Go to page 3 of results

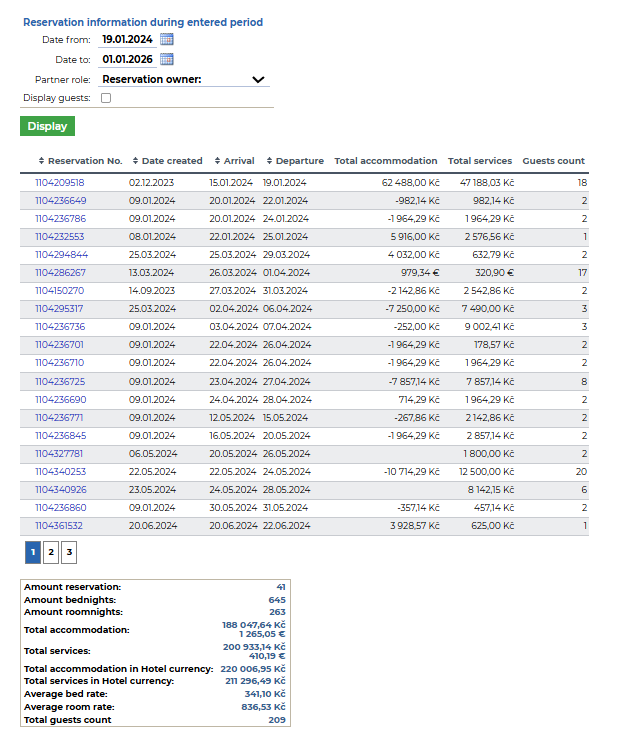pyautogui.click(x=69, y=551)
